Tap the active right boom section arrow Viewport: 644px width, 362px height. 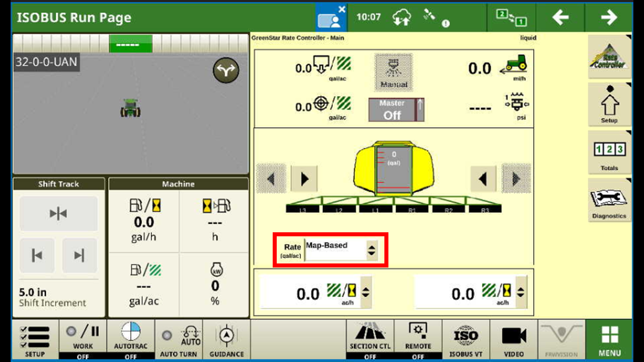tap(483, 178)
